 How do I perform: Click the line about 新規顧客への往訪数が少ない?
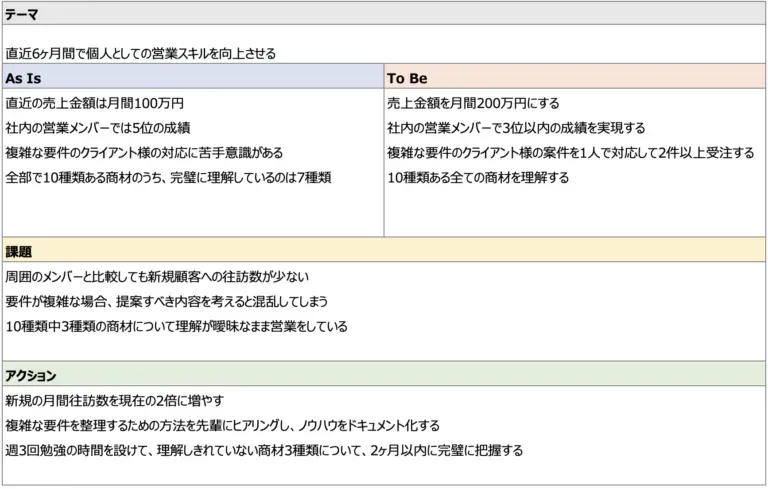pyautogui.click(x=157, y=277)
